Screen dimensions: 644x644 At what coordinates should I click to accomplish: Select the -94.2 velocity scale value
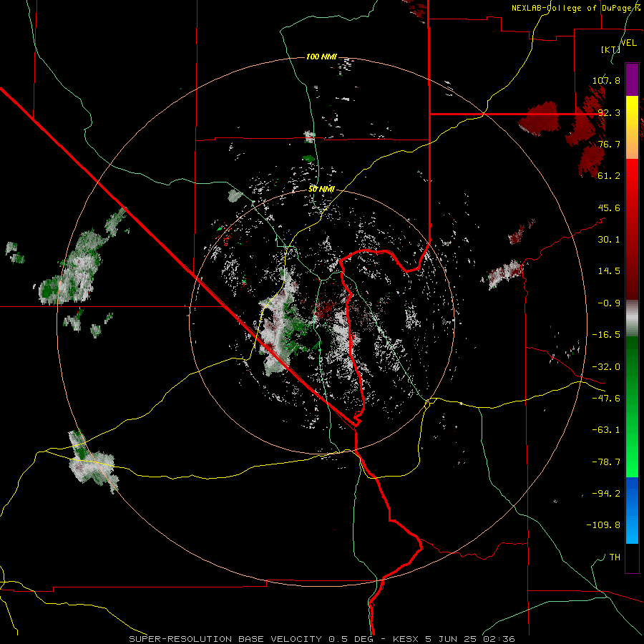(606, 494)
